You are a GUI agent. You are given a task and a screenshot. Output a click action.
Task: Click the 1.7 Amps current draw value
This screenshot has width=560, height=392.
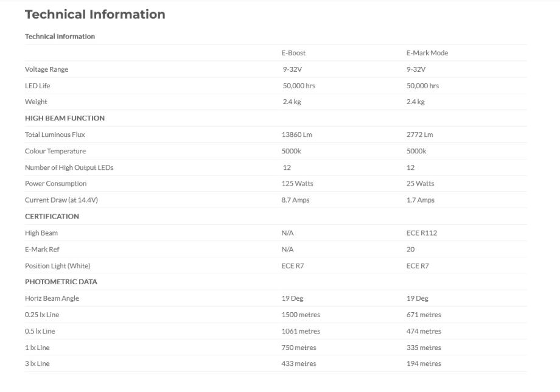pyautogui.click(x=420, y=200)
